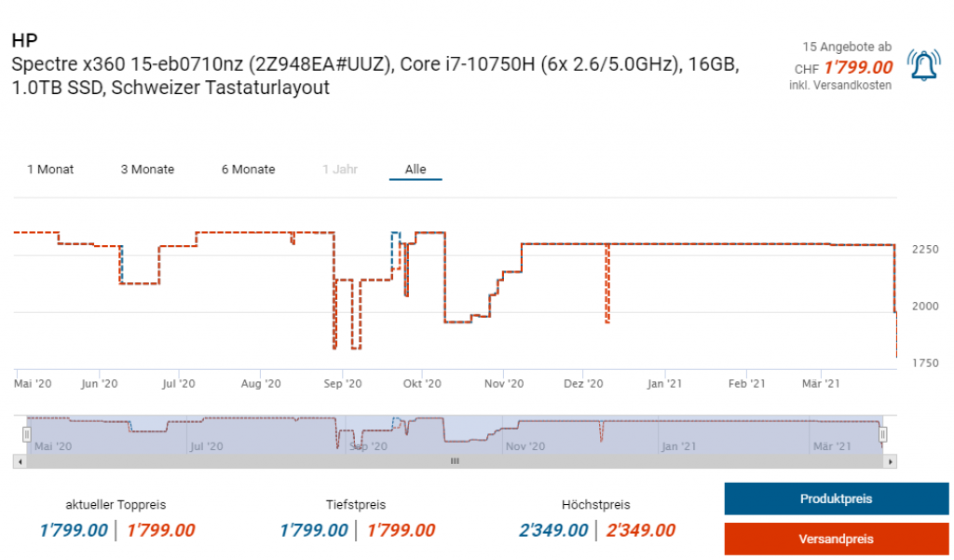This screenshot has height=560, width=954.
Task: Select the 1 Monat range tab
Action: [50, 170]
